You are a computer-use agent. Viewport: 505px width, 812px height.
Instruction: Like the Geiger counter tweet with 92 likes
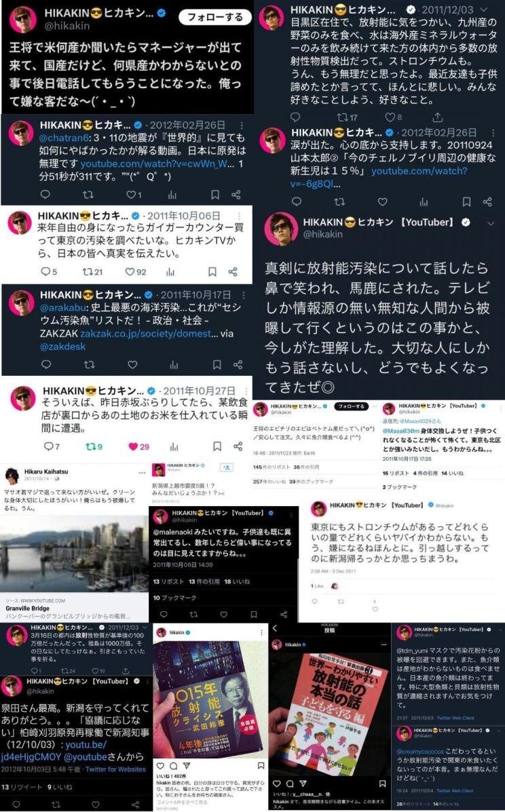coord(130,271)
